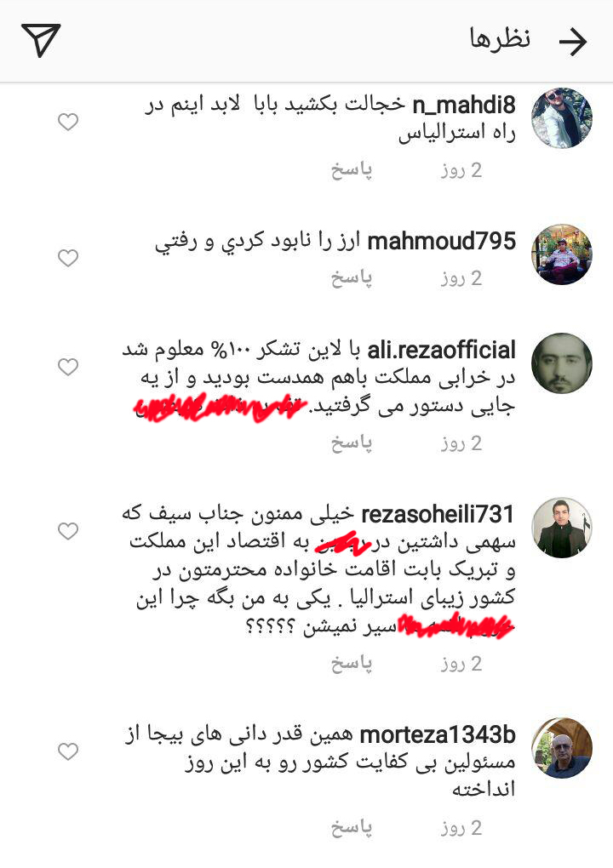Open n_mahdi8's profile picture
Viewport: 613px width, 868px height.
coord(562,118)
